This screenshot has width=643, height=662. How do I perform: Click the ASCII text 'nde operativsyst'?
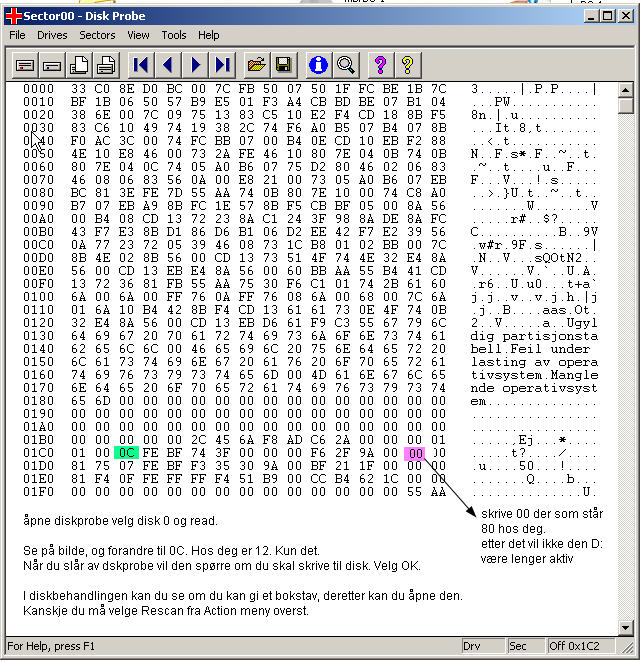coord(534,388)
